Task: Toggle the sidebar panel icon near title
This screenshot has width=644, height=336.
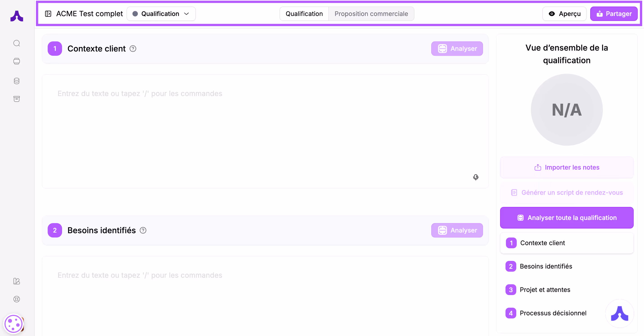Action: [x=48, y=14]
